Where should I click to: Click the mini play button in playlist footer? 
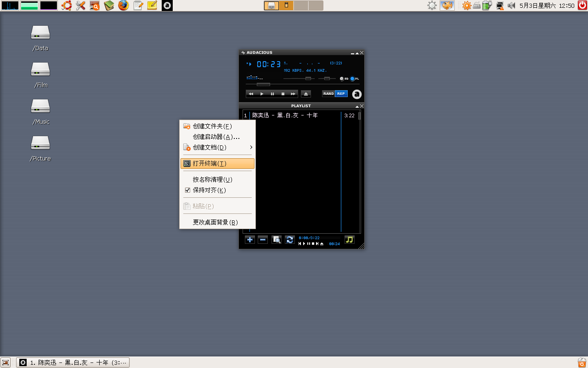[x=304, y=244]
